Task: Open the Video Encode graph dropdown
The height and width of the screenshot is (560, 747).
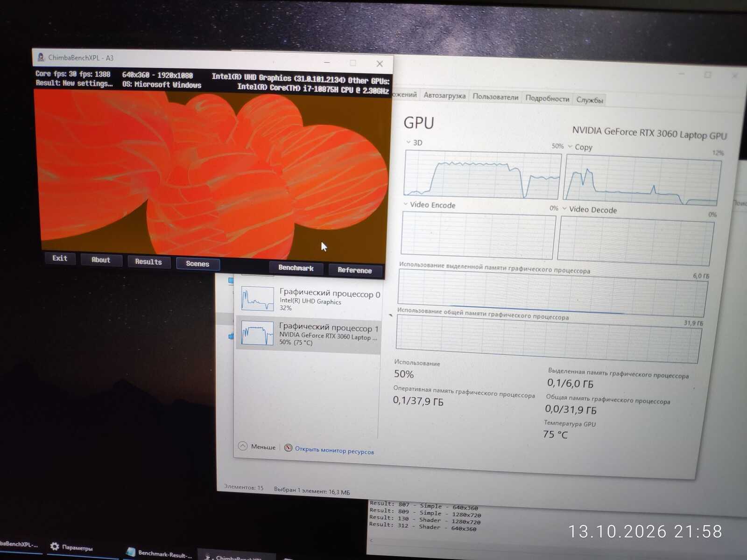Action: pos(406,204)
